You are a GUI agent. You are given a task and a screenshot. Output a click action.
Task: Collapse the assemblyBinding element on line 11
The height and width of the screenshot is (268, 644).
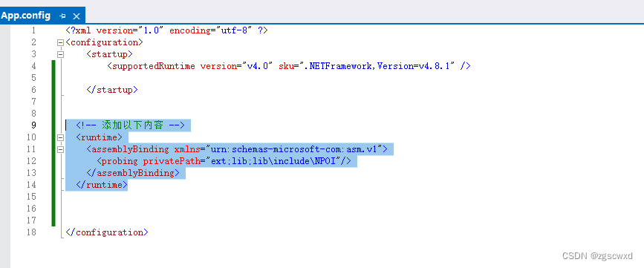tap(61, 149)
